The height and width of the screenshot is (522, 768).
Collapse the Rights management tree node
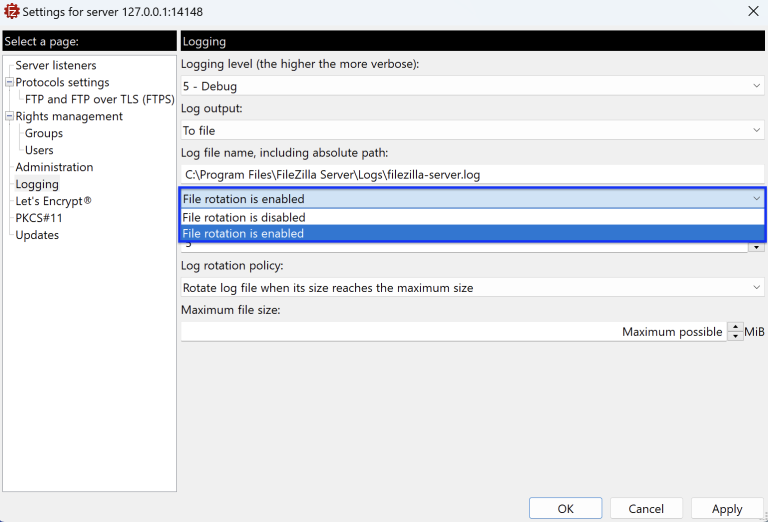(9, 116)
